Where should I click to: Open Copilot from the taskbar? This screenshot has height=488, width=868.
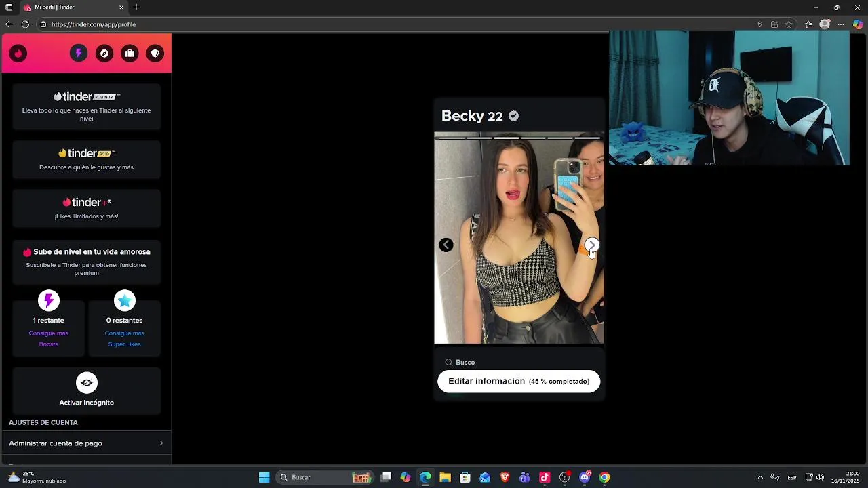tap(406, 477)
